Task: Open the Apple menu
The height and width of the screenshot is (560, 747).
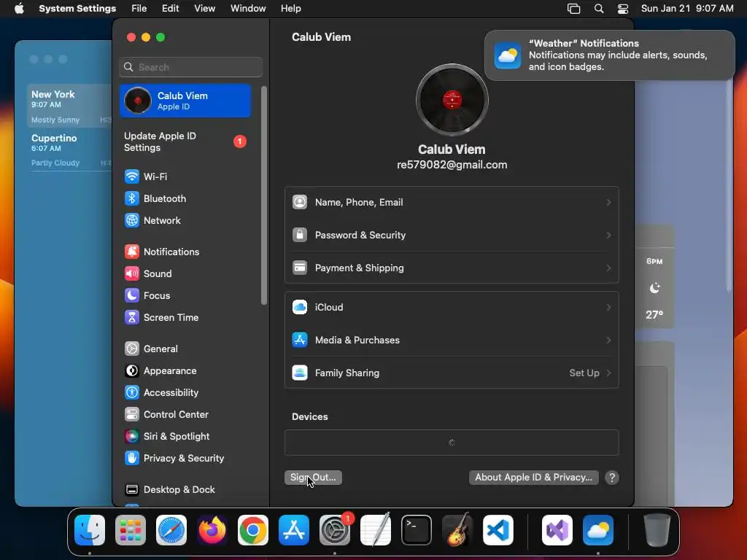Action: 19,9
